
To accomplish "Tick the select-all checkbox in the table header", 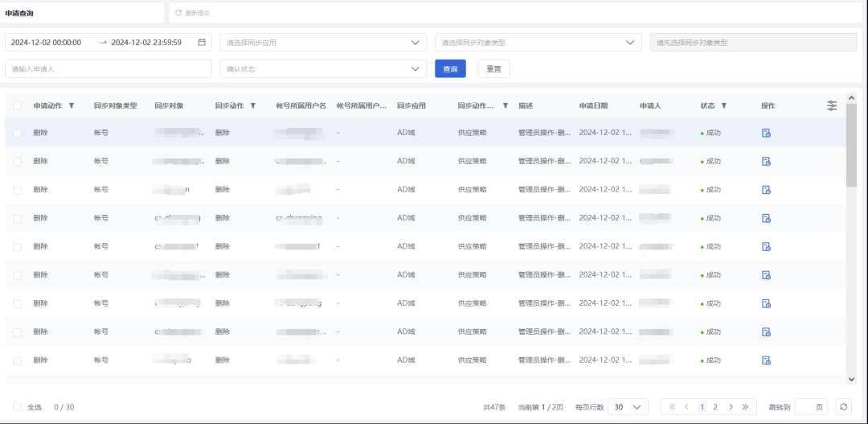I will (17, 105).
